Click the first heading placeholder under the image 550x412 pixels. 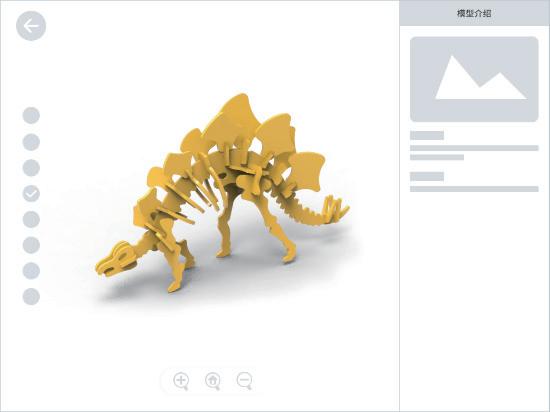pos(427,135)
